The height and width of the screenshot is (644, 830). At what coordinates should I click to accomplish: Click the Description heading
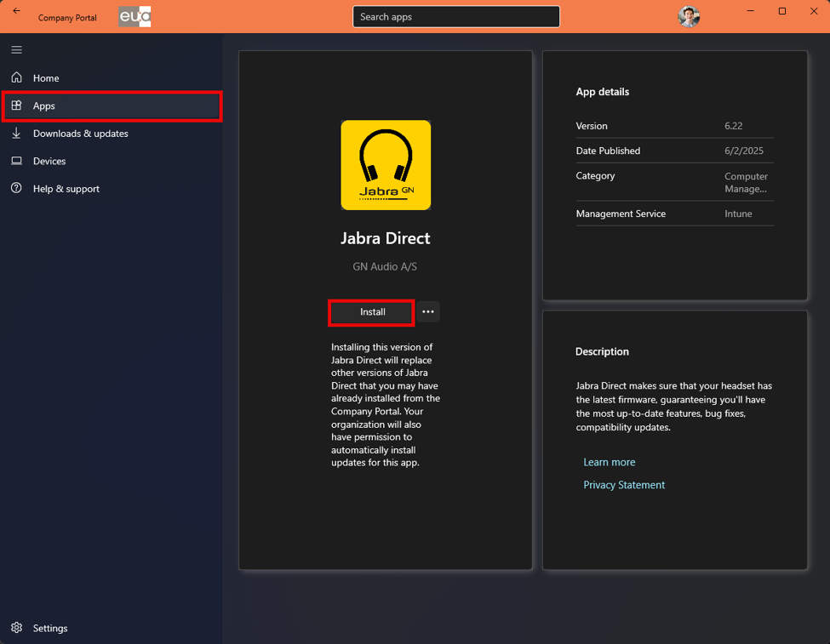click(x=602, y=351)
